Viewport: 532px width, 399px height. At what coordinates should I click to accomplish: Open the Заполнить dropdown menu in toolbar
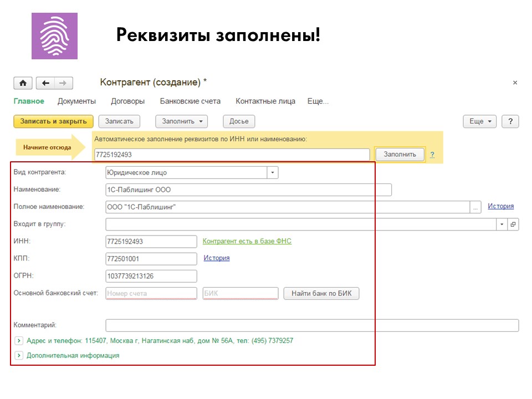click(x=182, y=121)
